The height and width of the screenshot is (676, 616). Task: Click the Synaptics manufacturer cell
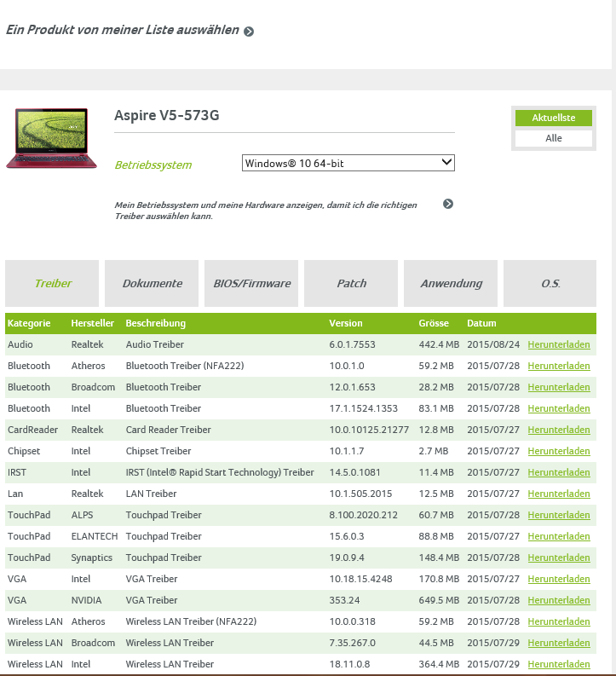click(x=92, y=558)
